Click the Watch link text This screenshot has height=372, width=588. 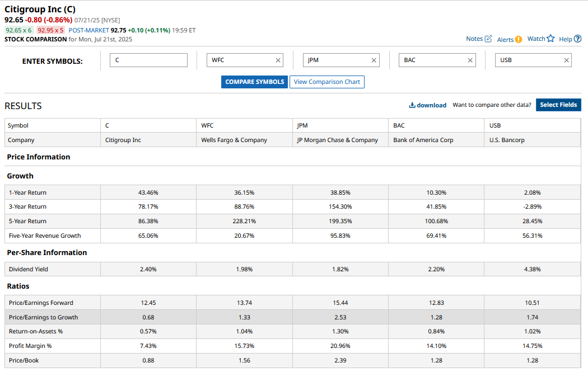536,39
